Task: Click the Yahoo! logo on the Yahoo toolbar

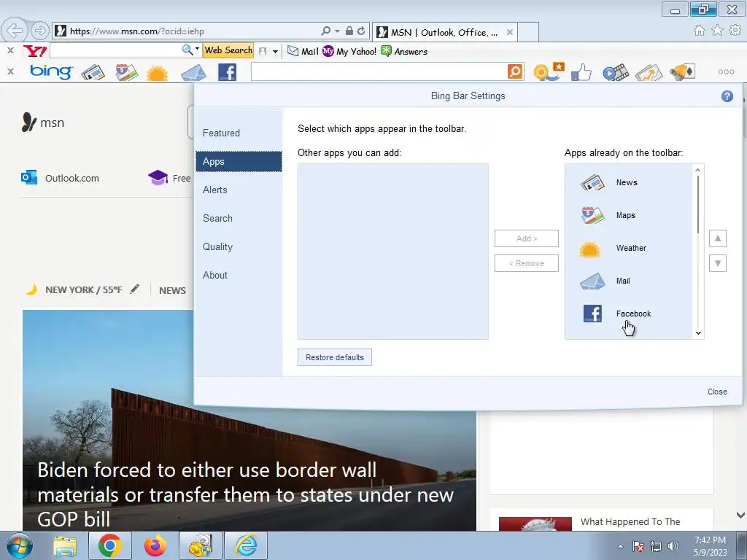Action: pyautogui.click(x=35, y=51)
